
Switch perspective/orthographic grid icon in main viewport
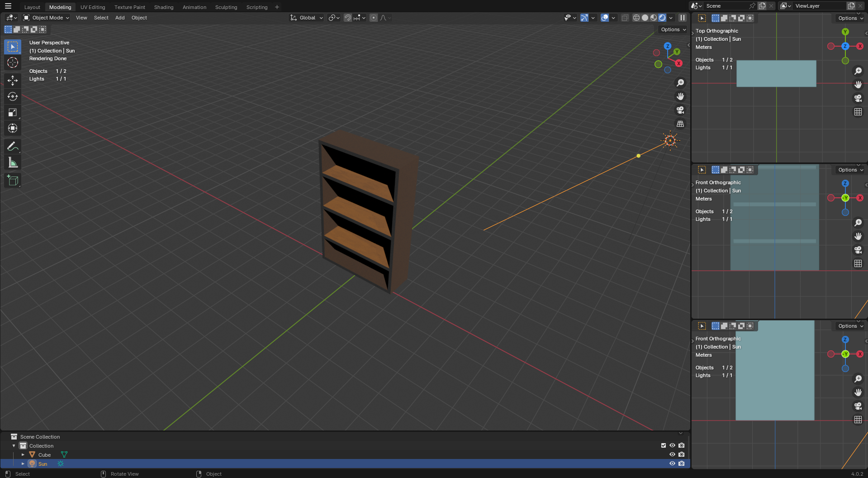click(x=680, y=124)
